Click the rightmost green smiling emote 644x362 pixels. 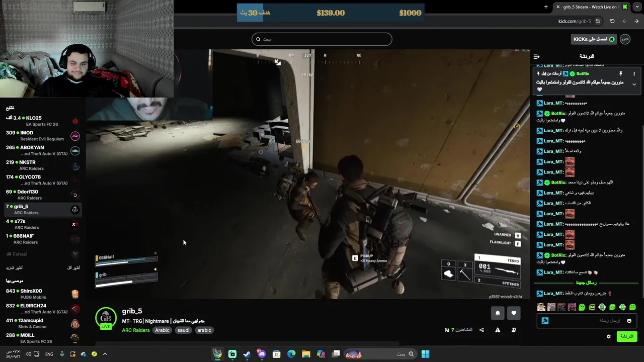[x=632, y=307]
